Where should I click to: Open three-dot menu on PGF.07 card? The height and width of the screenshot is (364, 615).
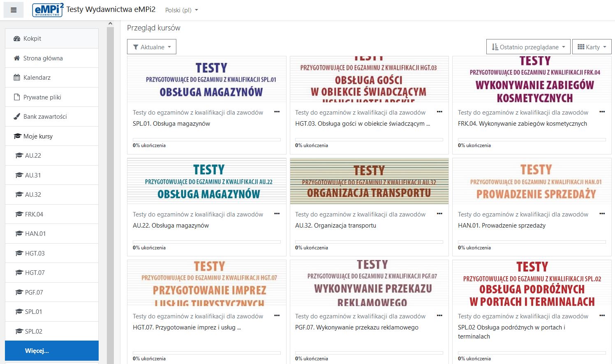[x=439, y=316]
